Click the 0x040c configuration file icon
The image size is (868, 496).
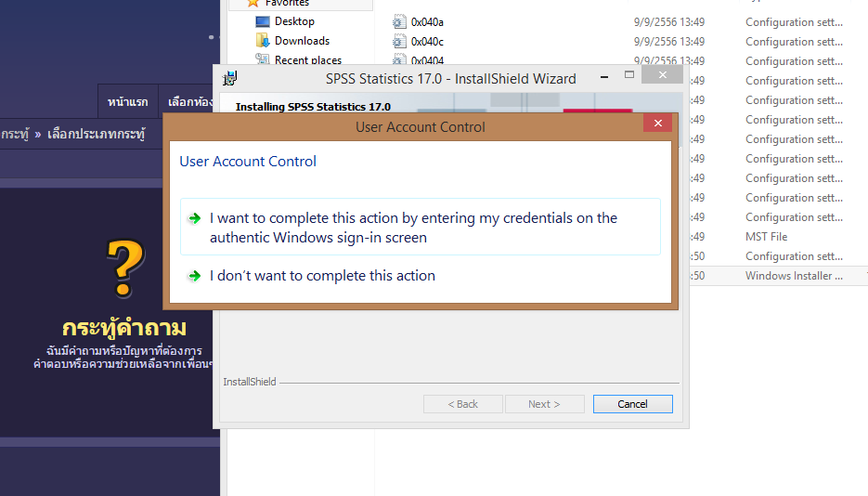399,42
